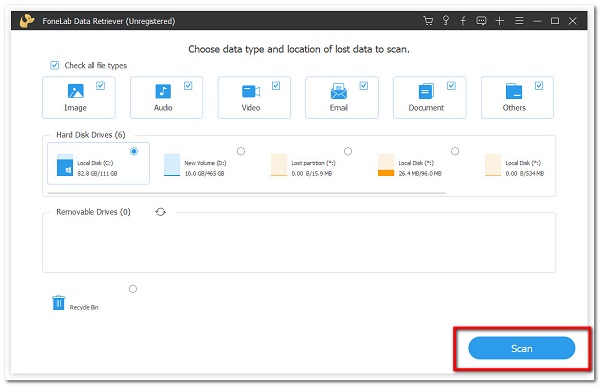This screenshot has width=600, height=386.
Task: Open the hamburger menu
Action: [x=519, y=21]
